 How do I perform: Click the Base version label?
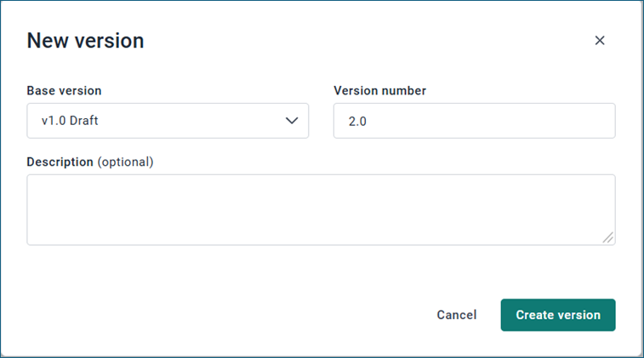click(x=64, y=90)
